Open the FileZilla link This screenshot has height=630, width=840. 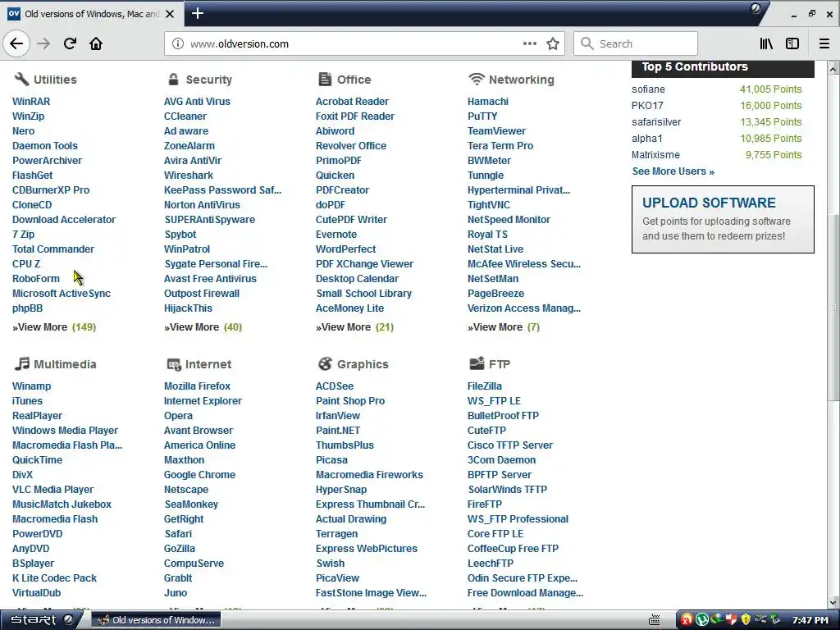484,386
